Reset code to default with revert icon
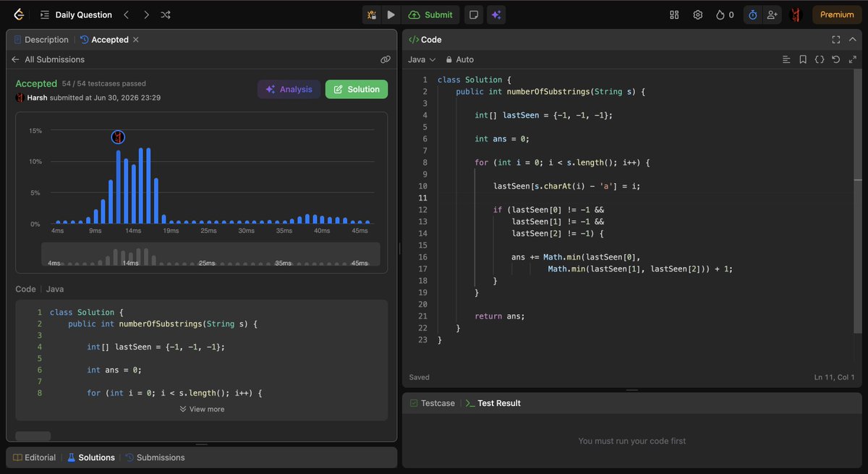868x474 pixels. (x=836, y=59)
